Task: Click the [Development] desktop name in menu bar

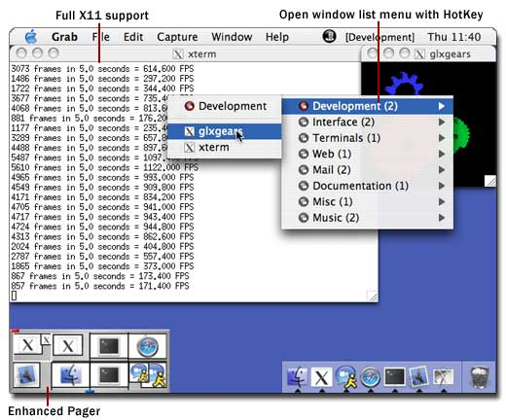Action: tap(380, 37)
